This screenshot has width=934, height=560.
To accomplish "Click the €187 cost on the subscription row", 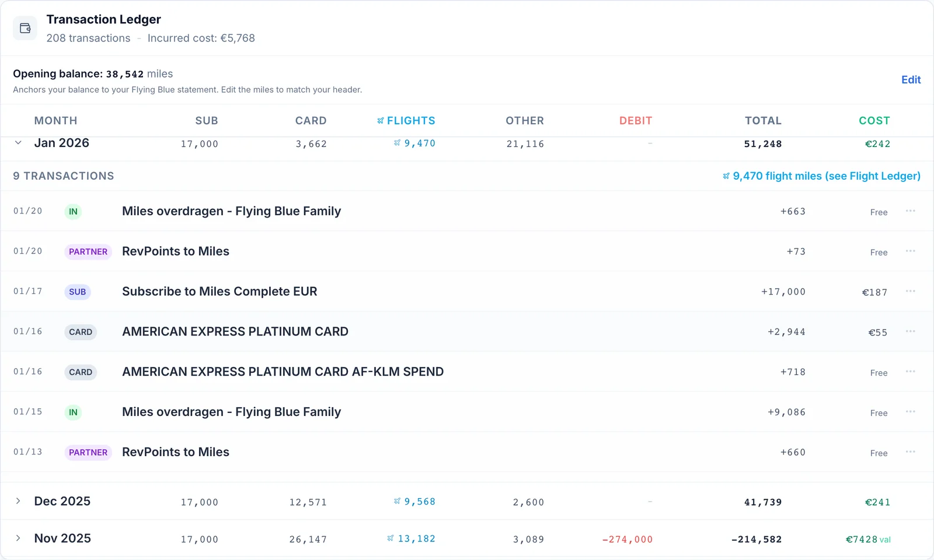I will [874, 292].
